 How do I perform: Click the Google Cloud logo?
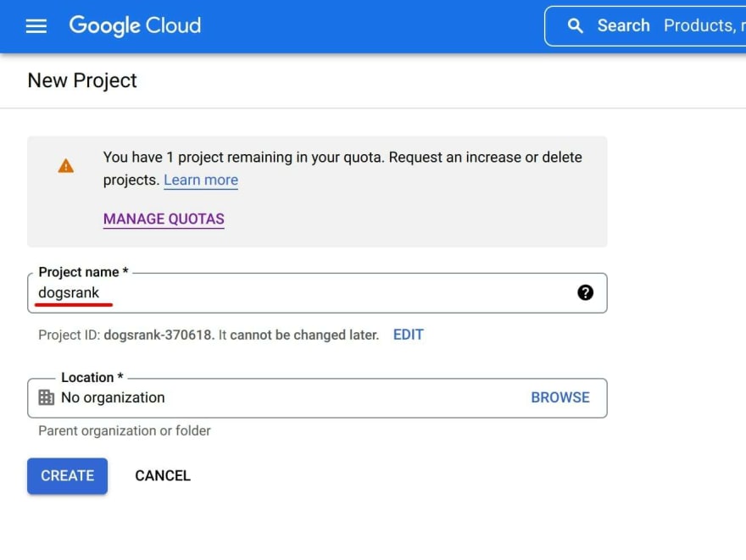[x=135, y=25]
